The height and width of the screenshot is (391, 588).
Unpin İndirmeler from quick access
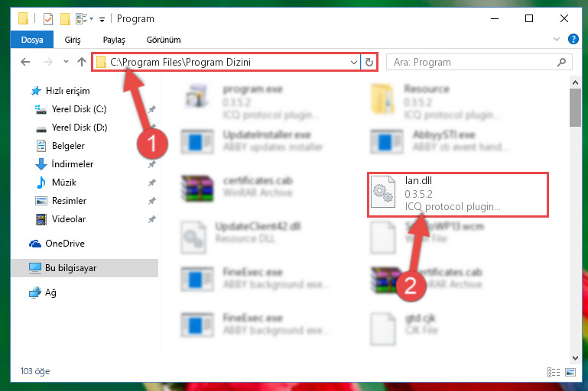[x=152, y=164]
